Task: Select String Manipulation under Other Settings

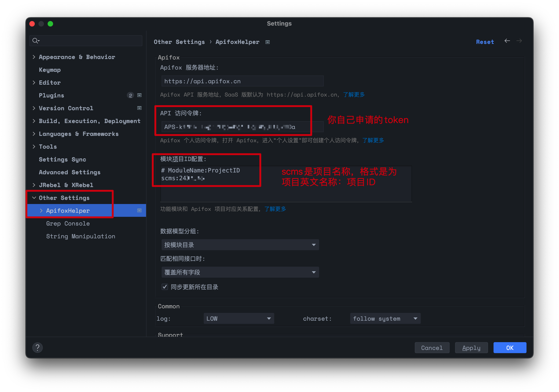Action: point(81,236)
